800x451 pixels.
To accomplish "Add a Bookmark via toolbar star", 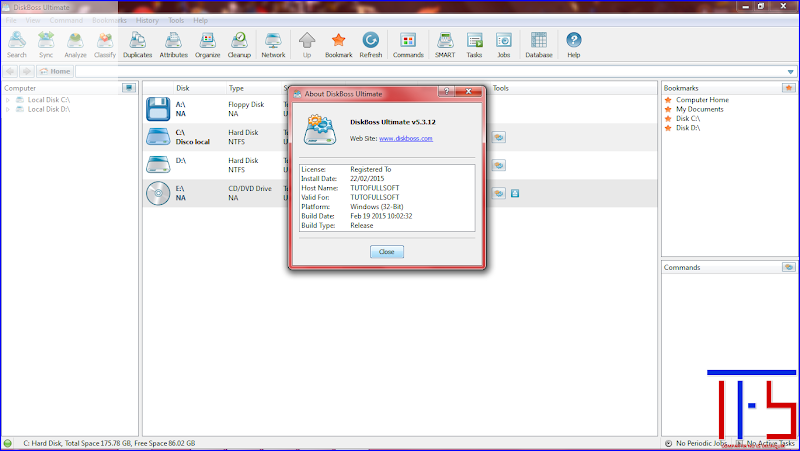I will coord(338,45).
